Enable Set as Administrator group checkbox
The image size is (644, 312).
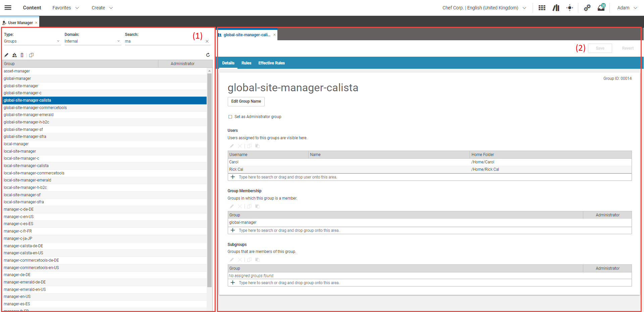pyautogui.click(x=230, y=117)
